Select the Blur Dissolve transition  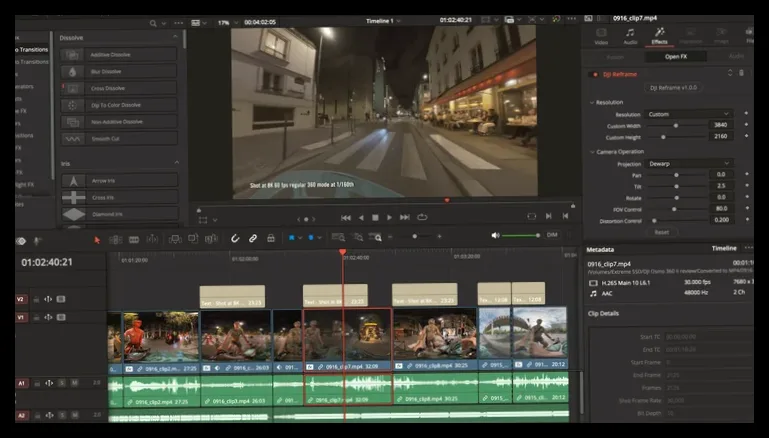point(119,72)
